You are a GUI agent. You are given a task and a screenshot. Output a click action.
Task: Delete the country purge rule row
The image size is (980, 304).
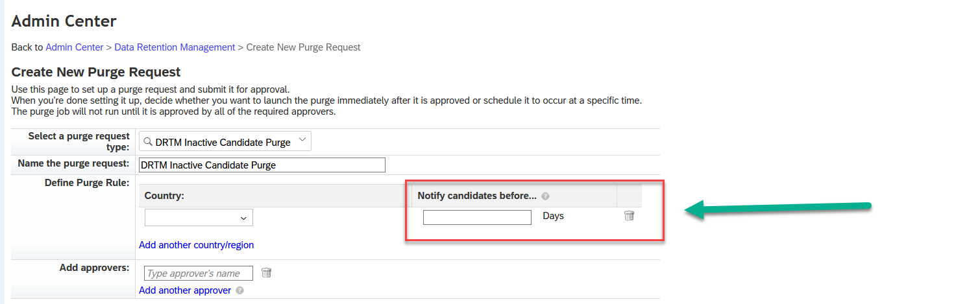(629, 216)
